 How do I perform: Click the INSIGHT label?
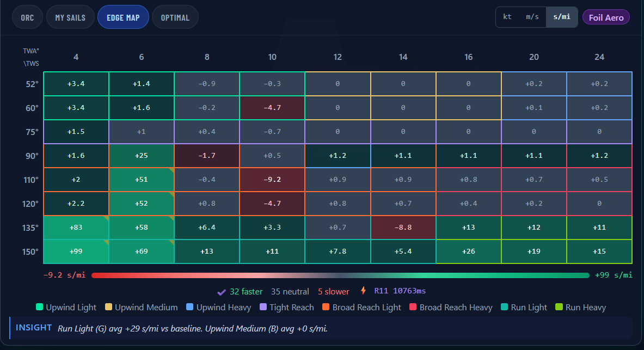[34, 327]
